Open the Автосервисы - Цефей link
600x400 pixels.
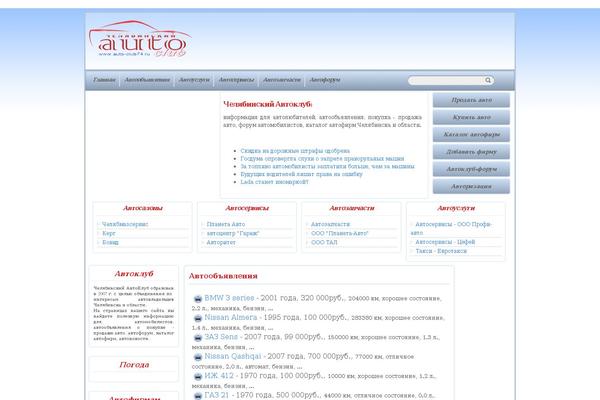(445, 242)
